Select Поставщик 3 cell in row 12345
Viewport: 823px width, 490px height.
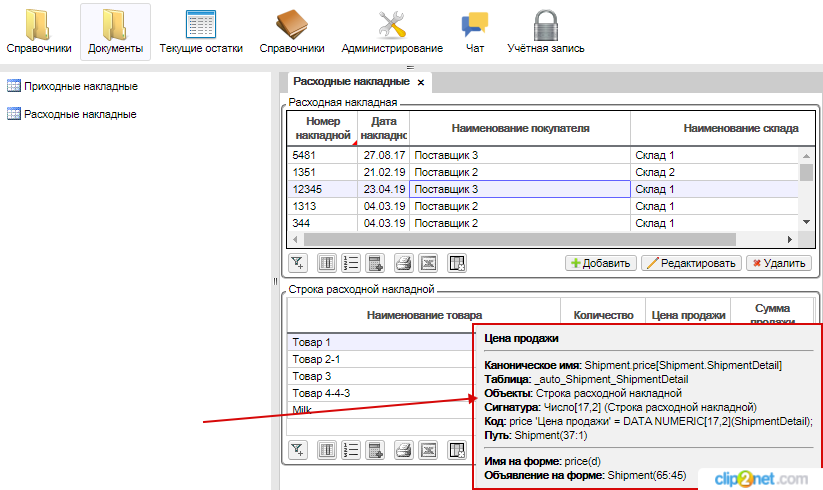coord(520,189)
